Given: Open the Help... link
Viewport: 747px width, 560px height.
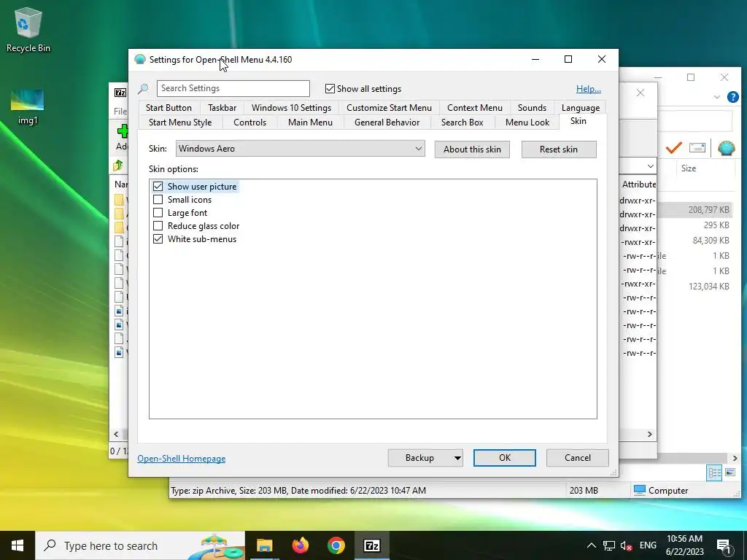Looking at the screenshot, I should pyautogui.click(x=589, y=88).
